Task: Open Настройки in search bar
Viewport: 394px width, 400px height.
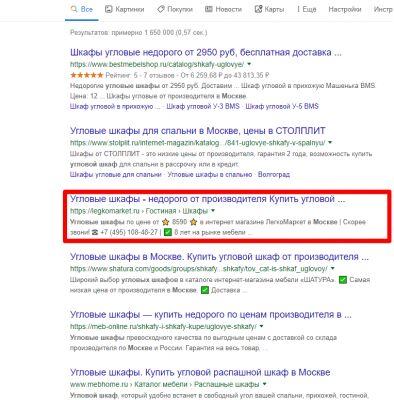Action: [x=345, y=9]
